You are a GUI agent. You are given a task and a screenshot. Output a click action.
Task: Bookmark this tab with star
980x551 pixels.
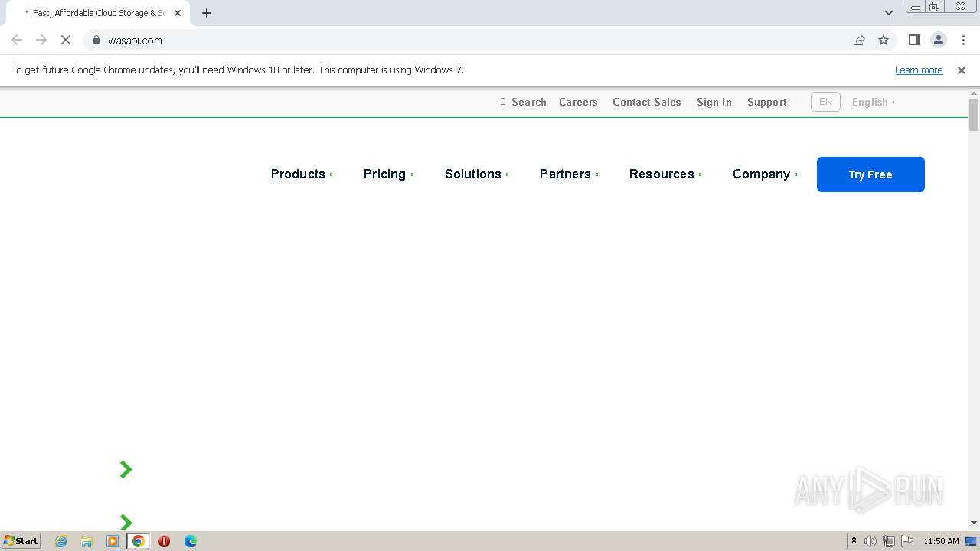(x=884, y=40)
